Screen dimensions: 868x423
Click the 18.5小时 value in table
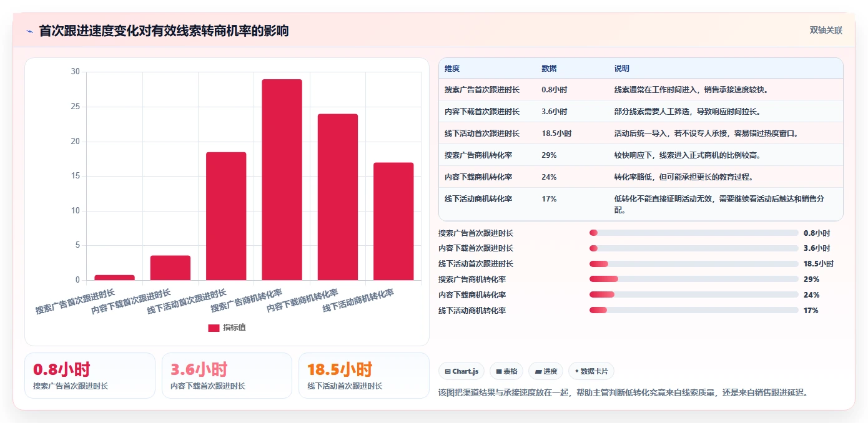click(x=556, y=134)
